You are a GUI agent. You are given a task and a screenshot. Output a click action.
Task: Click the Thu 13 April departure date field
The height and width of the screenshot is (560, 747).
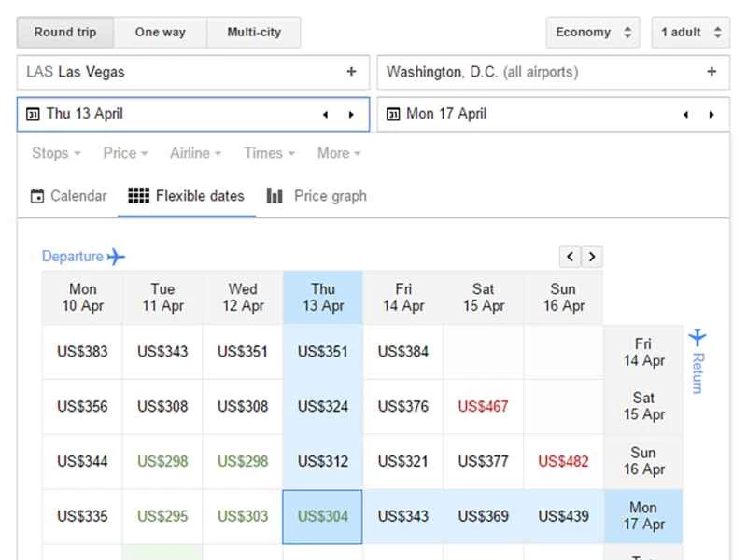tap(168, 115)
